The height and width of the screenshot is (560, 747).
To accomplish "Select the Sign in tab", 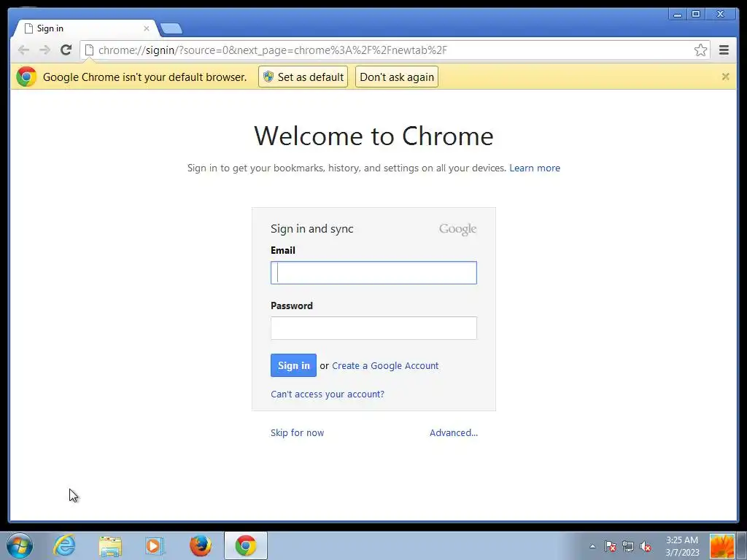I will [86, 28].
